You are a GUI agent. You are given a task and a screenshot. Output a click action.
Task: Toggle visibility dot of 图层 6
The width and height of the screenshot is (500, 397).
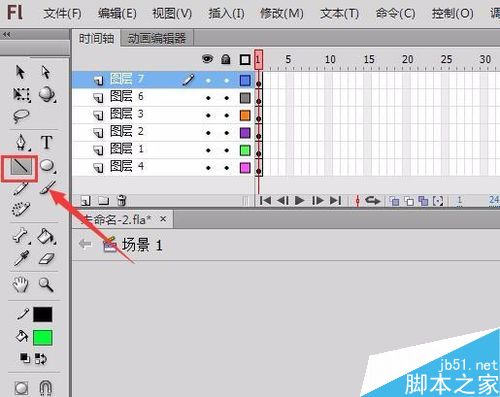click(x=208, y=98)
